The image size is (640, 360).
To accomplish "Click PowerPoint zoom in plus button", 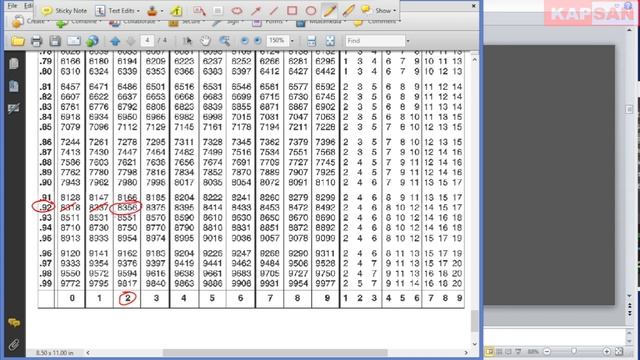I will click(607, 351).
